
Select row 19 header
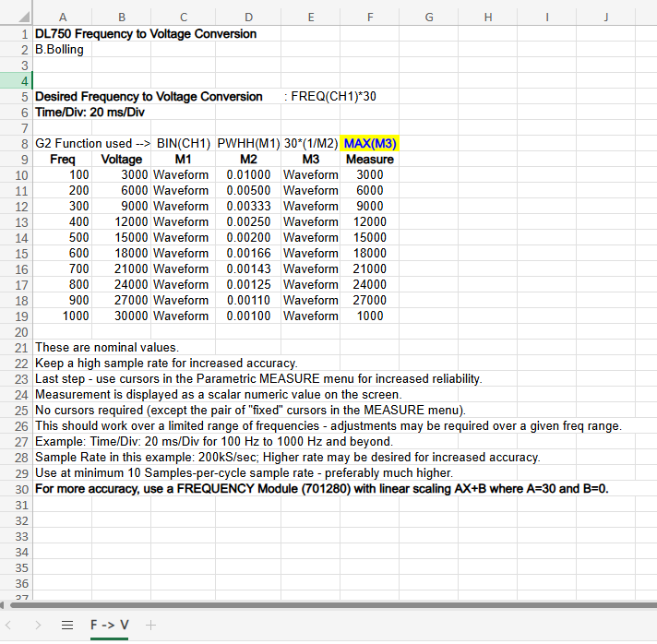point(16,316)
